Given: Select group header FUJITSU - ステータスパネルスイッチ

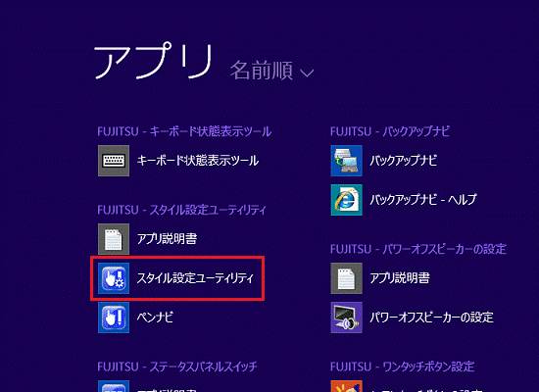Looking at the screenshot, I should pos(177,367).
